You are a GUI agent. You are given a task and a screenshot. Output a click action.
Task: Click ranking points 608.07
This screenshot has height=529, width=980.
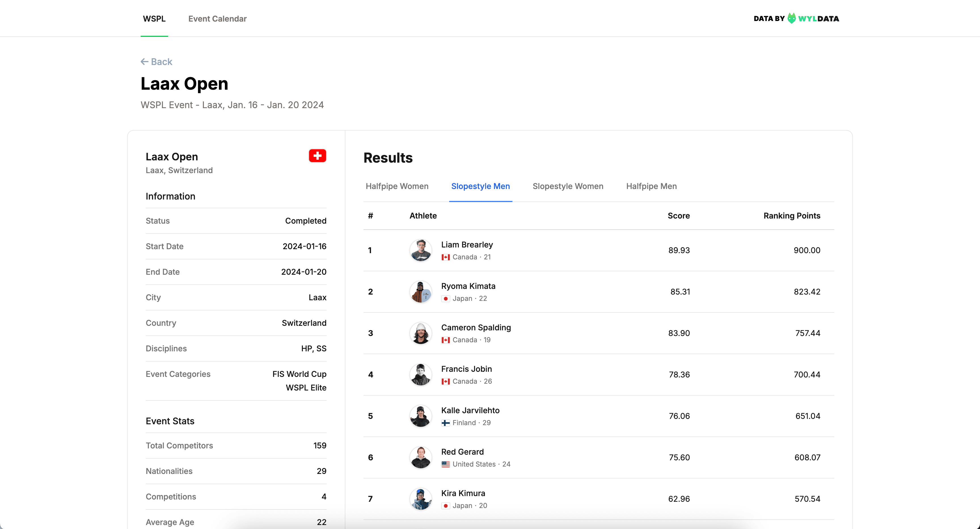(x=807, y=457)
